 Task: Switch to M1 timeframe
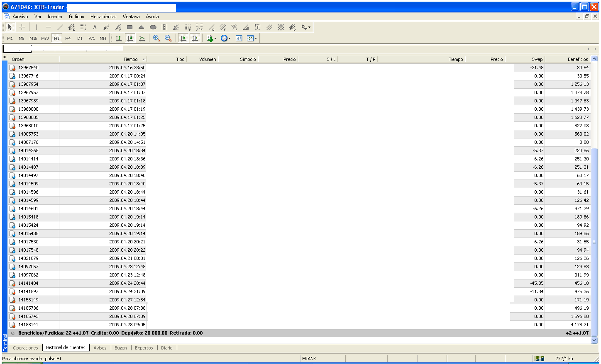click(x=10, y=38)
